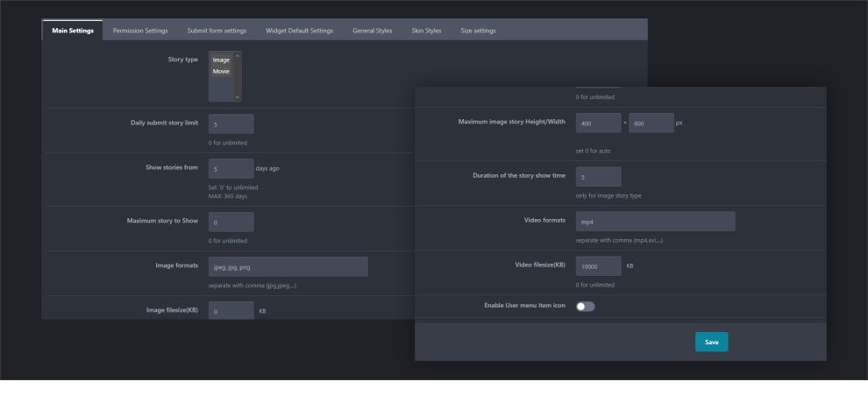Open Submit form settings tab

217,31
